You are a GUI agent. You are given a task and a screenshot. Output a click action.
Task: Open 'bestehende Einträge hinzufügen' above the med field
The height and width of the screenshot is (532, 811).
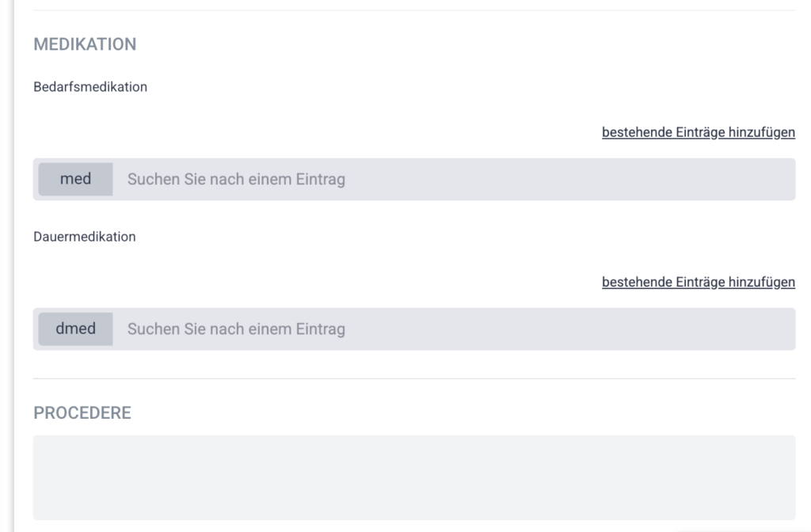click(x=698, y=132)
